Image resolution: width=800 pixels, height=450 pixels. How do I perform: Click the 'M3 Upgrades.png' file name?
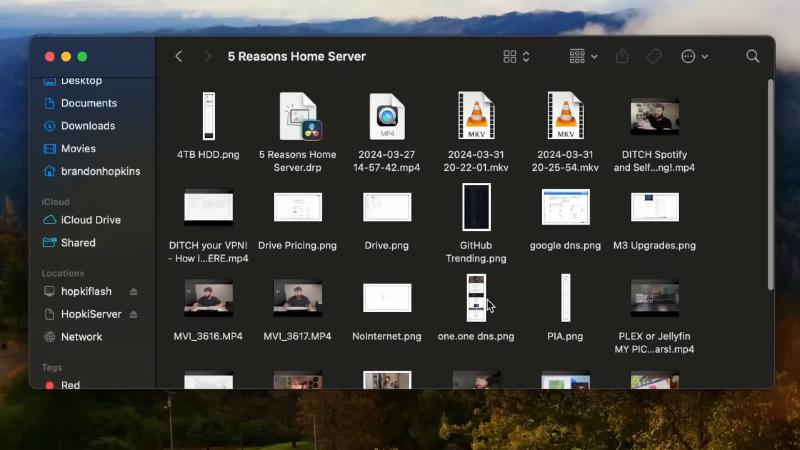(655, 245)
